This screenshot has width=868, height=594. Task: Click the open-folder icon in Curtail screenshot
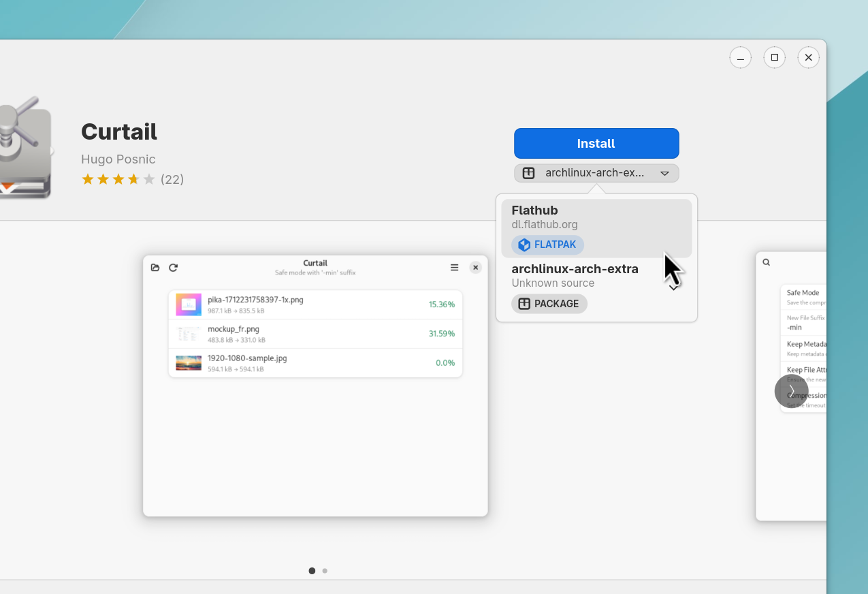[155, 268]
